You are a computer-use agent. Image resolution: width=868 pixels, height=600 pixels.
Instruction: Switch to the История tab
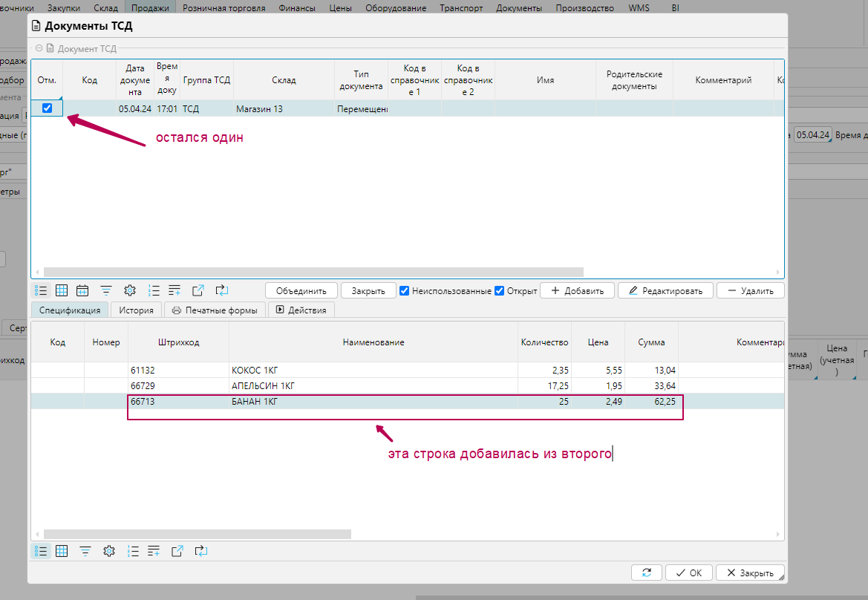pyautogui.click(x=136, y=310)
